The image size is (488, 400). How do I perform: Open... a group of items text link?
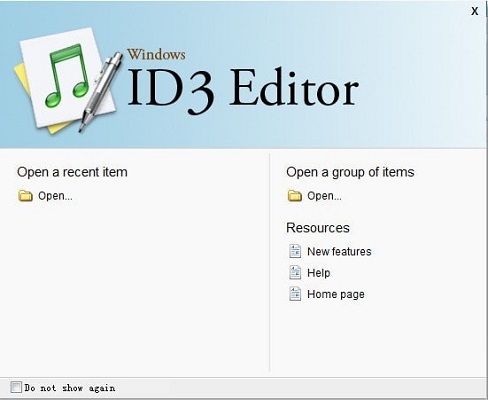[x=324, y=196]
